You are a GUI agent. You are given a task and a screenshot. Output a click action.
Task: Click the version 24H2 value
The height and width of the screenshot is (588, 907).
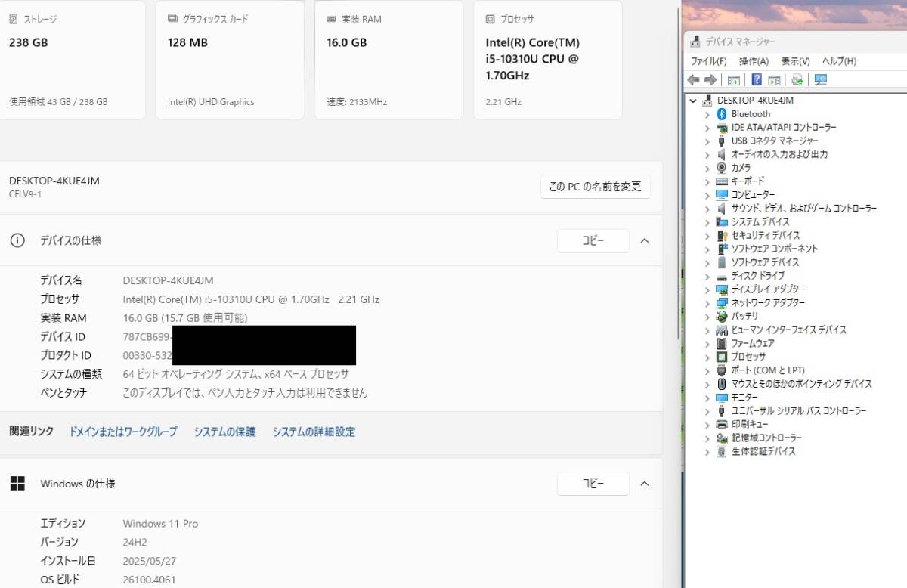[x=135, y=543]
